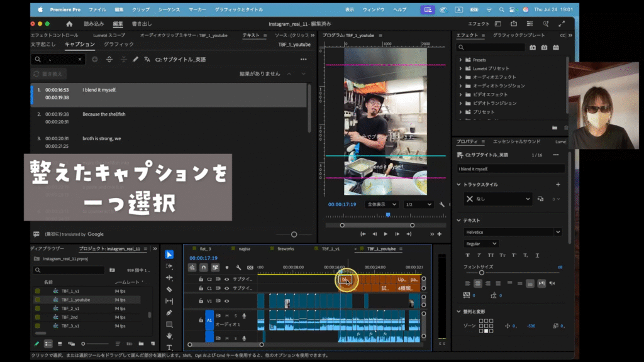The height and width of the screenshot is (362, 644).
Task: Select the Selection tool arrow in timeline toolbox
Action: point(169,255)
